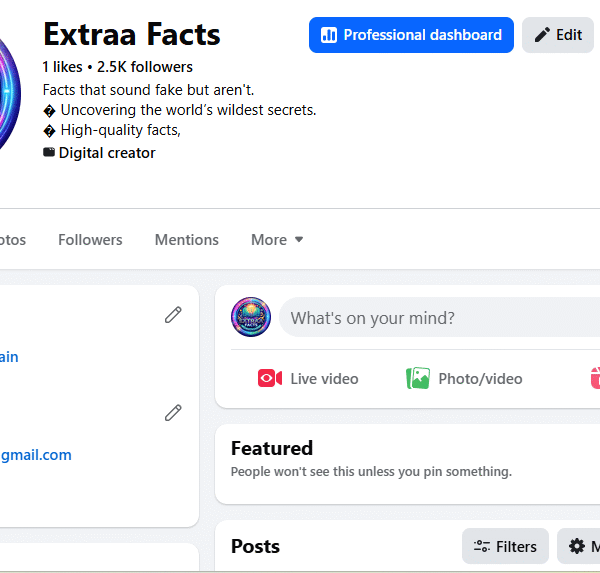Click the '1 likes' text
The image size is (600, 573).
(62, 67)
